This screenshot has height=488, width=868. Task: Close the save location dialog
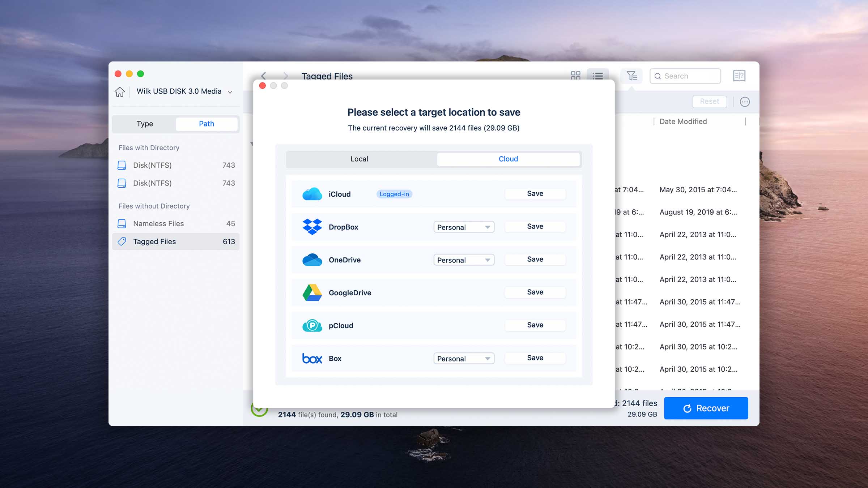point(263,86)
